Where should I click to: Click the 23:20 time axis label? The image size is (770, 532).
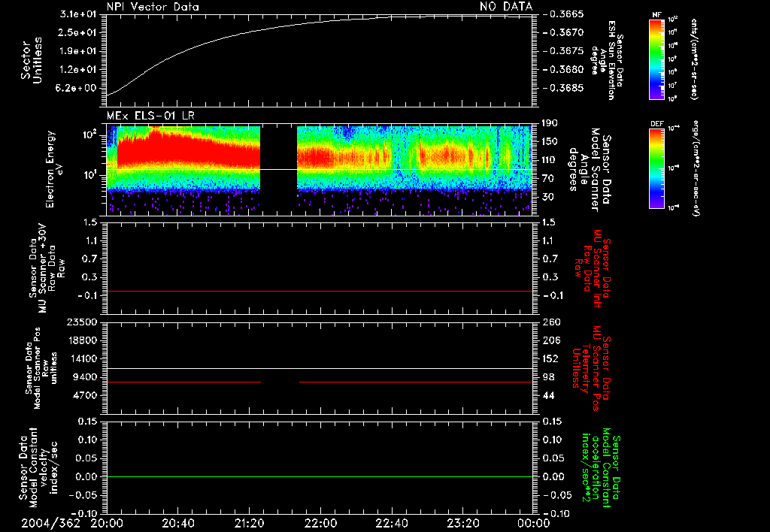pyautogui.click(x=463, y=523)
